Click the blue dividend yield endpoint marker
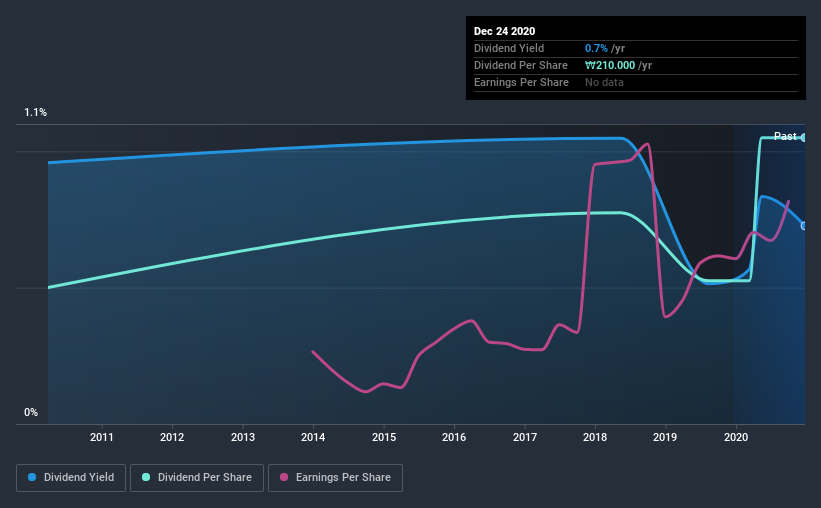 tap(804, 226)
